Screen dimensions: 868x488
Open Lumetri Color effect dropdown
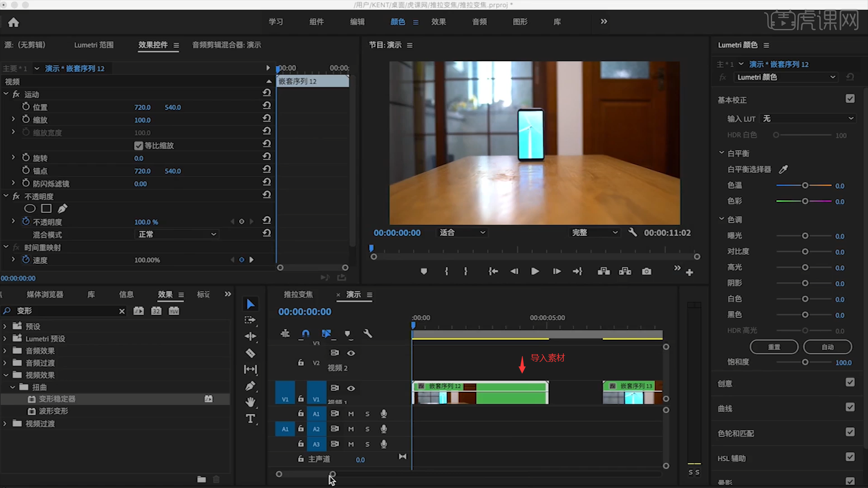[786, 77]
